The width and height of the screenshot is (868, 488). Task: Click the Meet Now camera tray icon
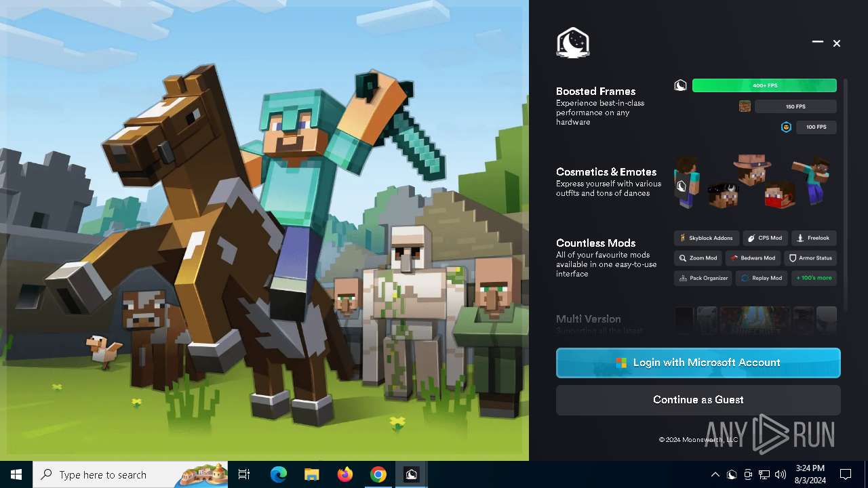click(x=748, y=474)
